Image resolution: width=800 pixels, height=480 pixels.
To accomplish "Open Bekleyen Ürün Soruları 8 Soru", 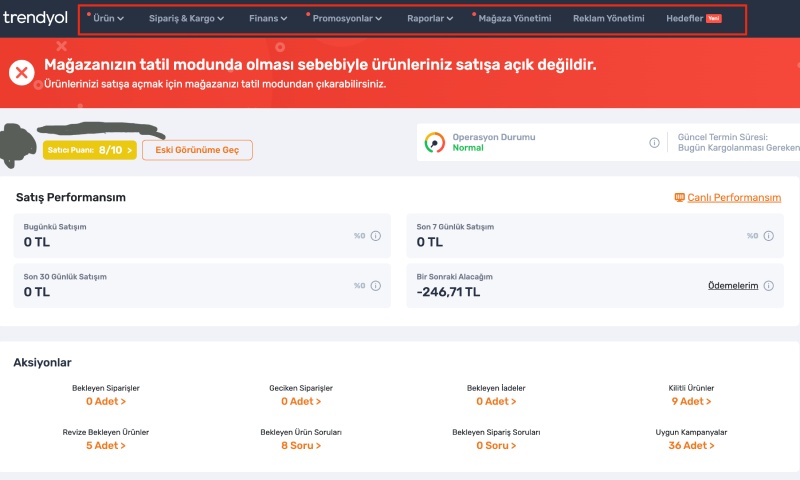I will pyautogui.click(x=301, y=445).
